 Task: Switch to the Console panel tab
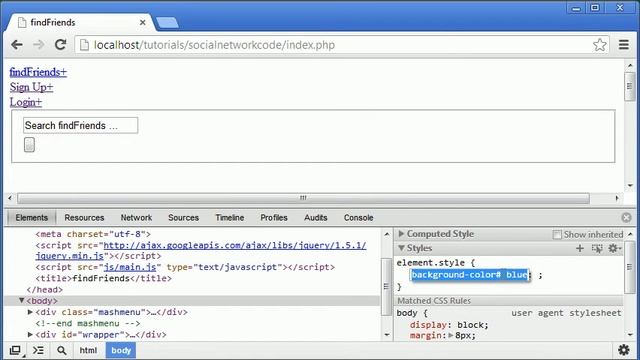click(x=358, y=218)
